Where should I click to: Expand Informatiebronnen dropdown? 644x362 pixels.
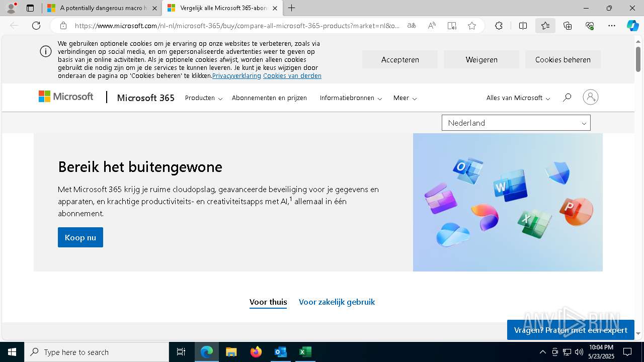click(x=351, y=98)
